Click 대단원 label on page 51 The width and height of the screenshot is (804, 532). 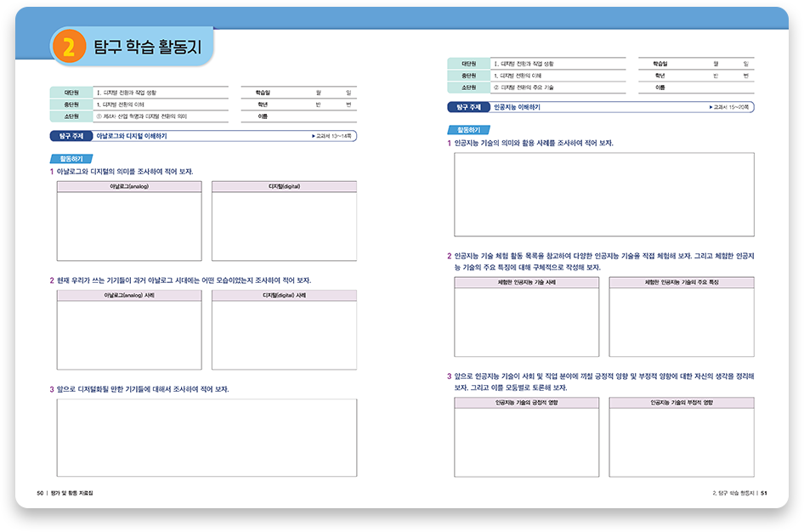468,64
